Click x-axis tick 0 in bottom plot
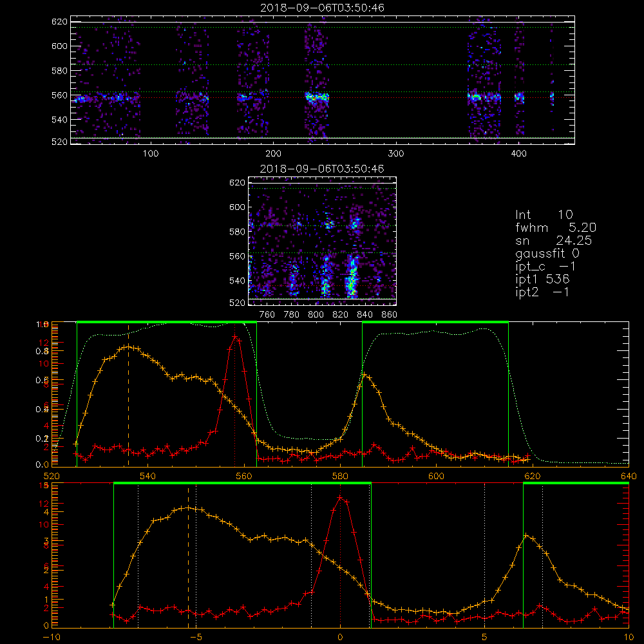 pos(340,638)
